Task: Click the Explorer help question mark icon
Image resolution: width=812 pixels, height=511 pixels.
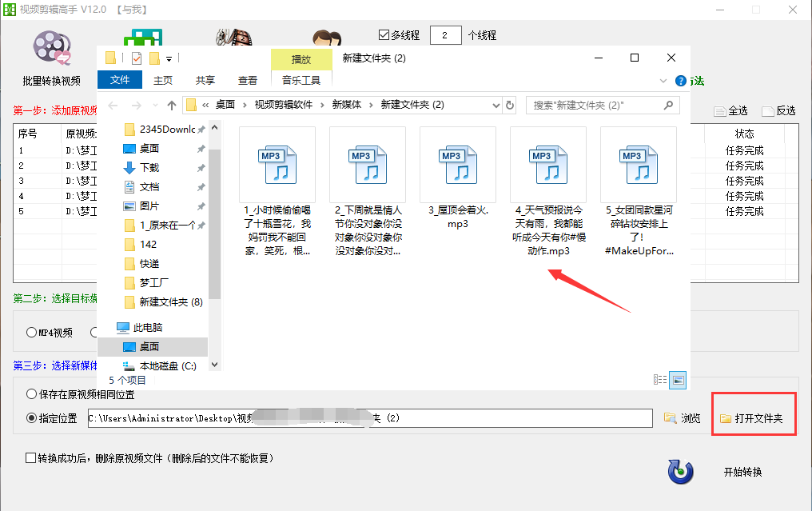Action: 681,81
